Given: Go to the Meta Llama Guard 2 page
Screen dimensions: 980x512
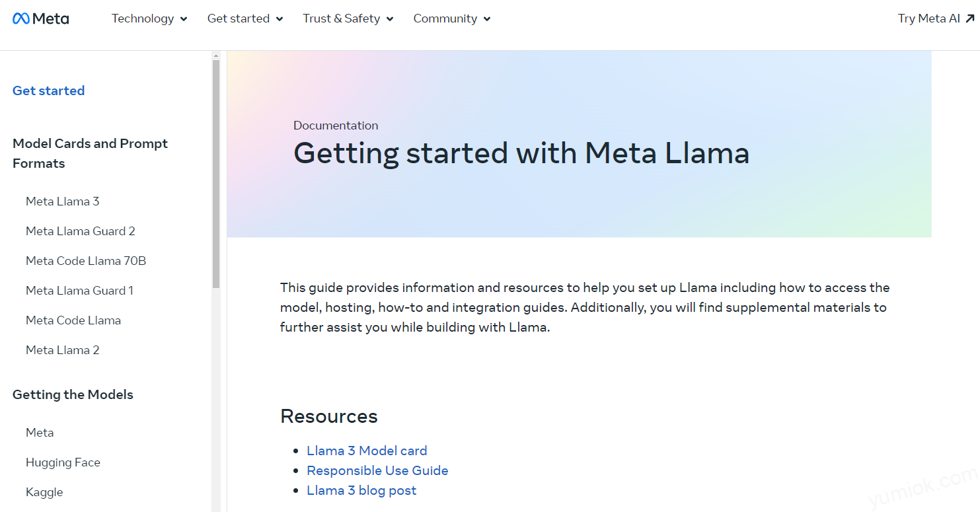Looking at the screenshot, I should click(81, 231).
